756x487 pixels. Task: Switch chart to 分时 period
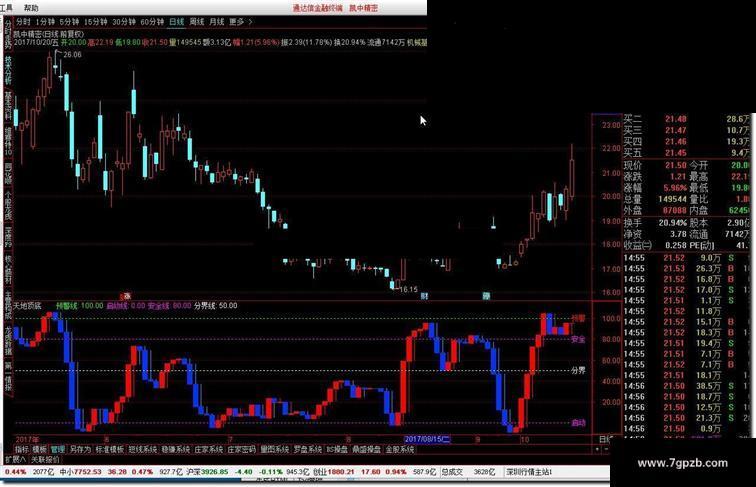pos(23,22)
